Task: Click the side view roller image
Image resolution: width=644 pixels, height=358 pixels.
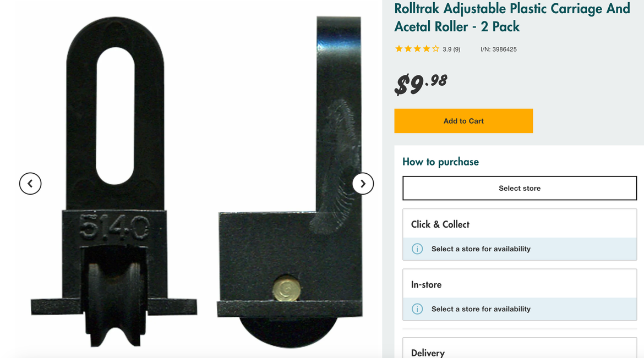Action: click(290, 183)
